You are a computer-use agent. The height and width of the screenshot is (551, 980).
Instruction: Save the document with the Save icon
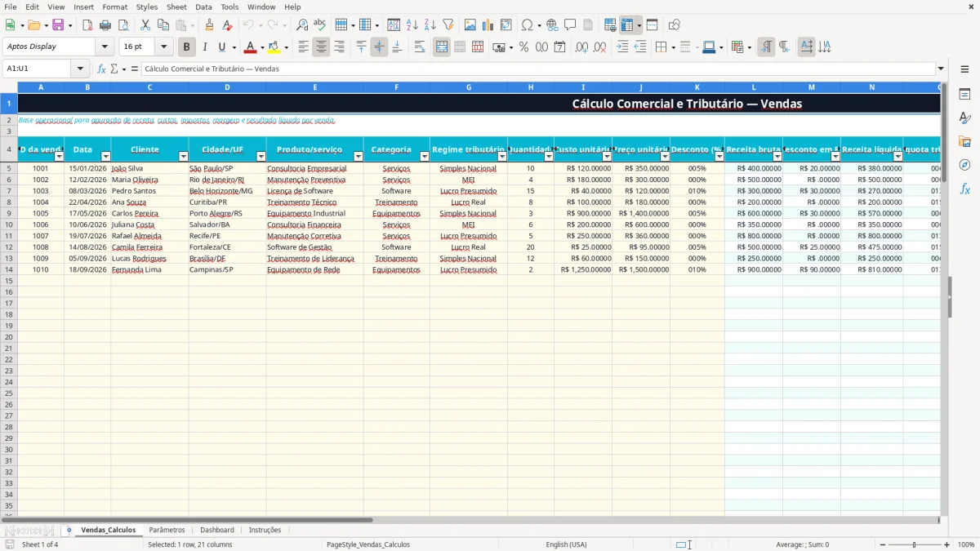pos(57,25)
